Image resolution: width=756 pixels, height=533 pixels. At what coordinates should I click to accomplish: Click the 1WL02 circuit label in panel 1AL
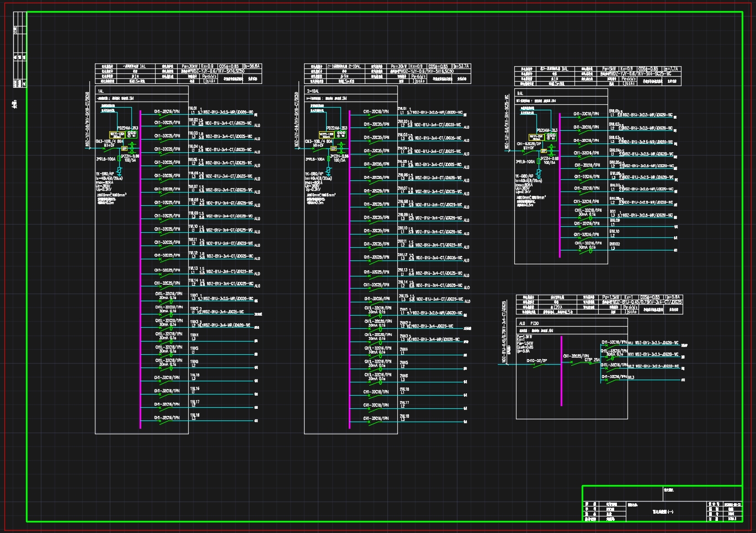tap(193, 120)
